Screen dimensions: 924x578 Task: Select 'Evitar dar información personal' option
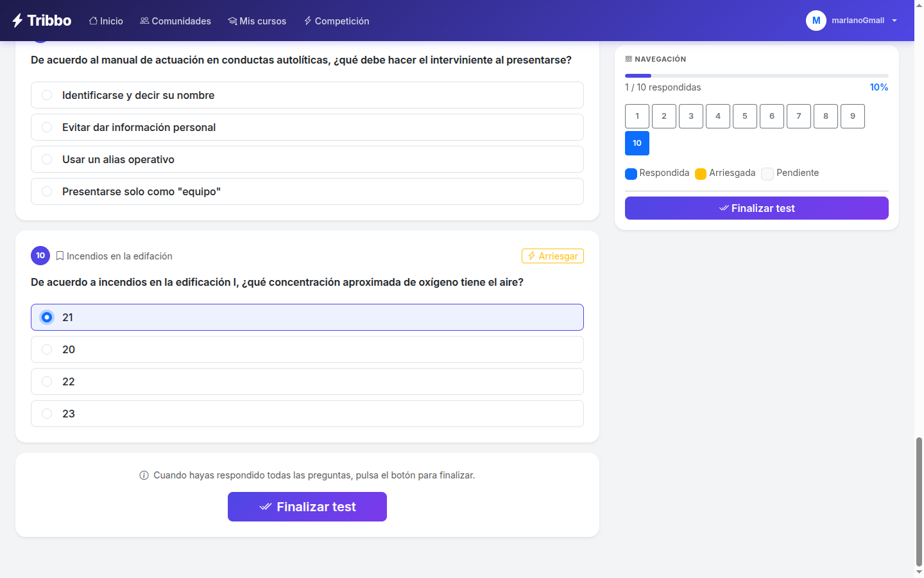click(307, 127)
